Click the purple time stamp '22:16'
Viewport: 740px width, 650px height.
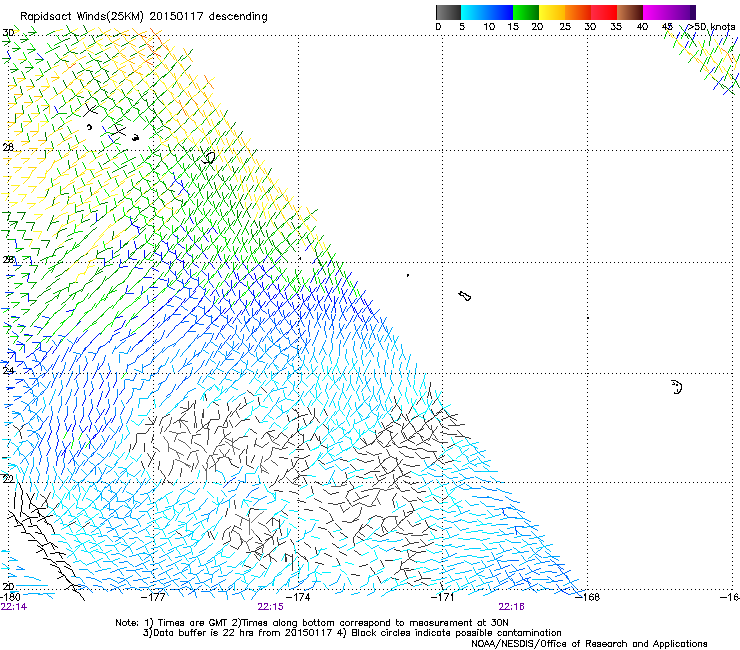pos(512,607)
